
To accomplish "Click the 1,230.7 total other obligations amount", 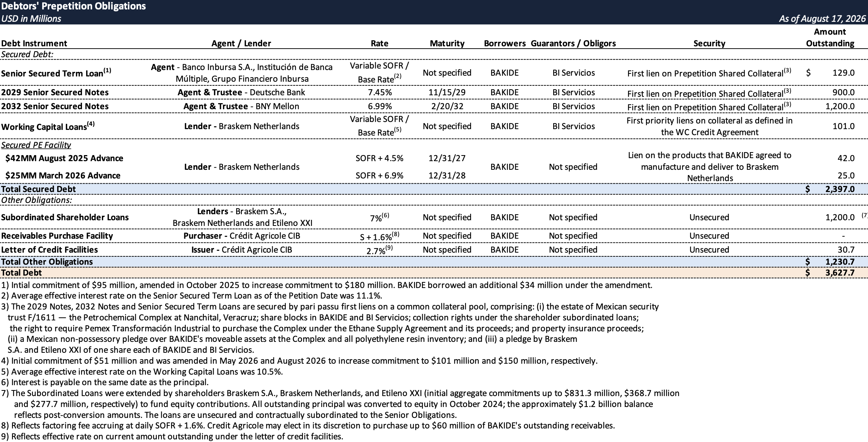I will [x=840, y=262].
